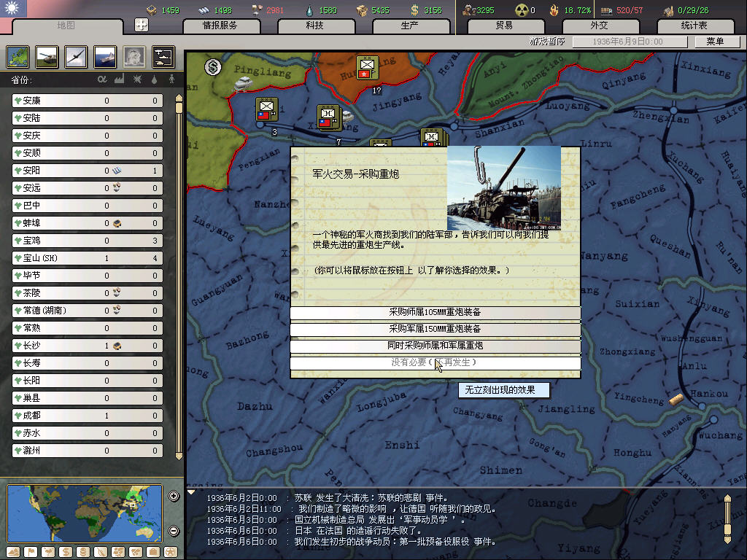Click the minimap zoom in plus button
The width and height of the screenshot is (747, 560).
pyautogui.click(x=174, y=497)
